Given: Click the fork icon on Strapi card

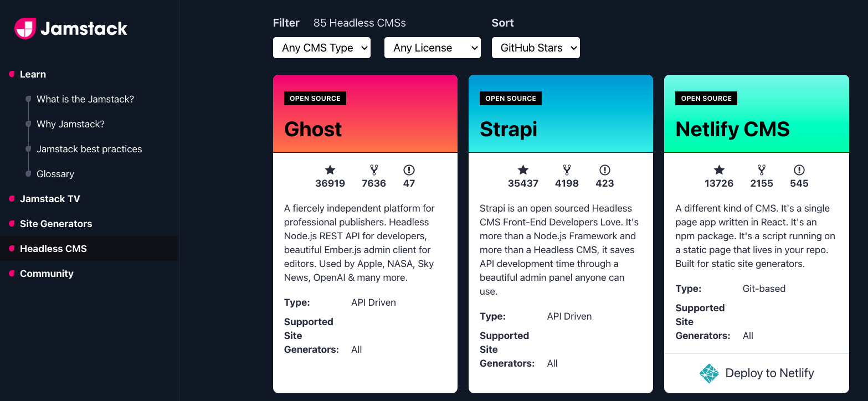Looking at the screenshot, I should tap(567, 170).
